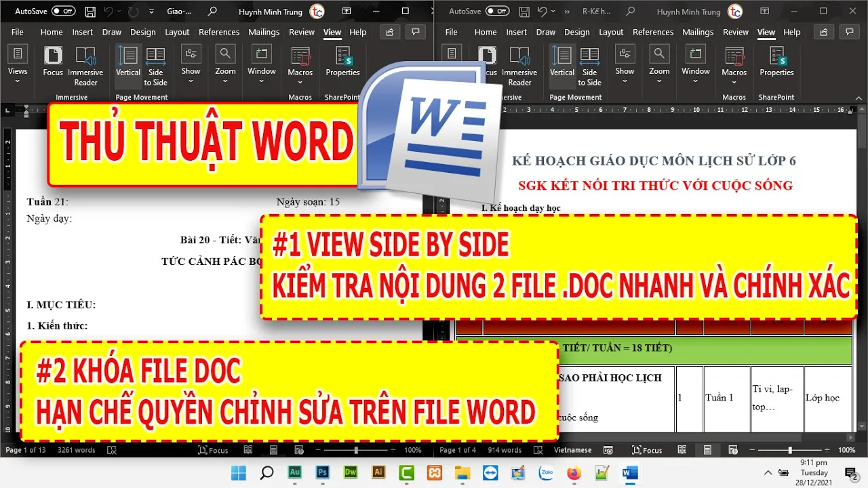Click Comments button in right window
Image resolution: width=868 pixels, height=488 pixels.
click(850, 32)
